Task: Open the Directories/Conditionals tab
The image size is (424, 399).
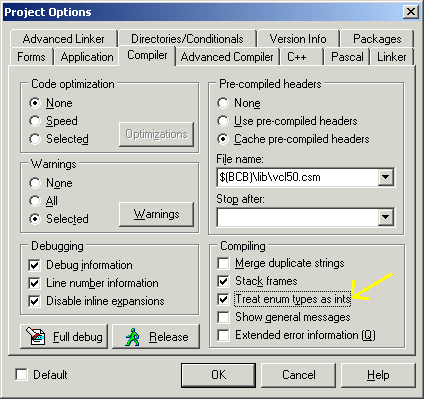Action: [x=187, y=39]
